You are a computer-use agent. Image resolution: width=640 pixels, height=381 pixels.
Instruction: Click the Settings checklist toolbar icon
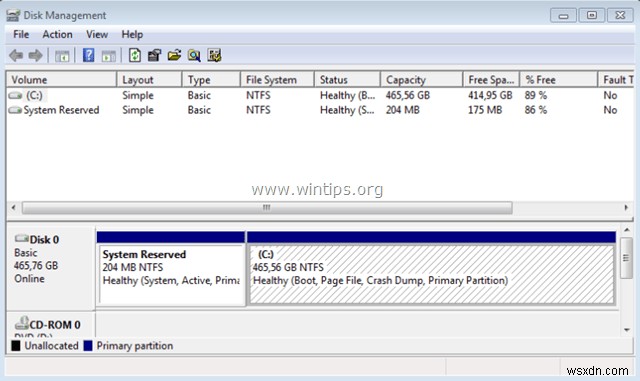(214, 55)
